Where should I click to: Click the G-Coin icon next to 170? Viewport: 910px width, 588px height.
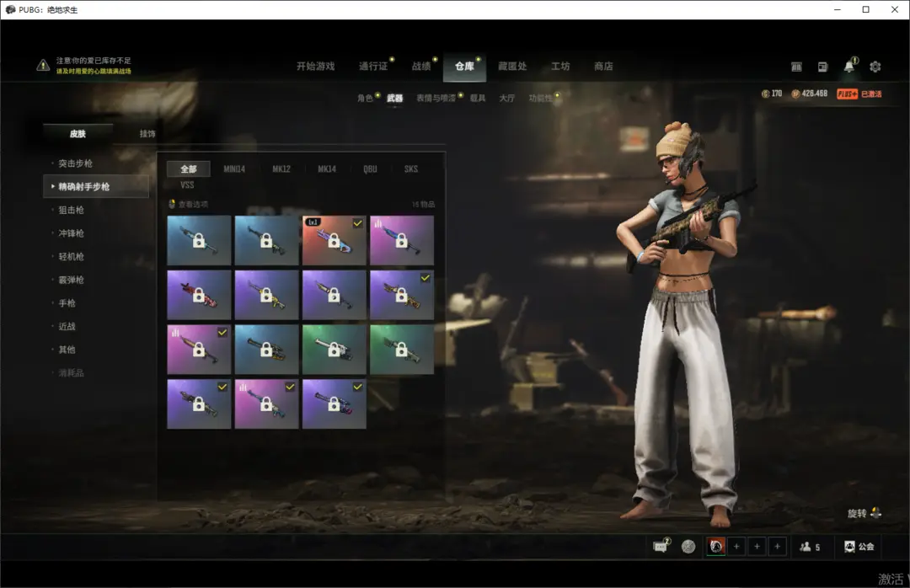[765, 94]
